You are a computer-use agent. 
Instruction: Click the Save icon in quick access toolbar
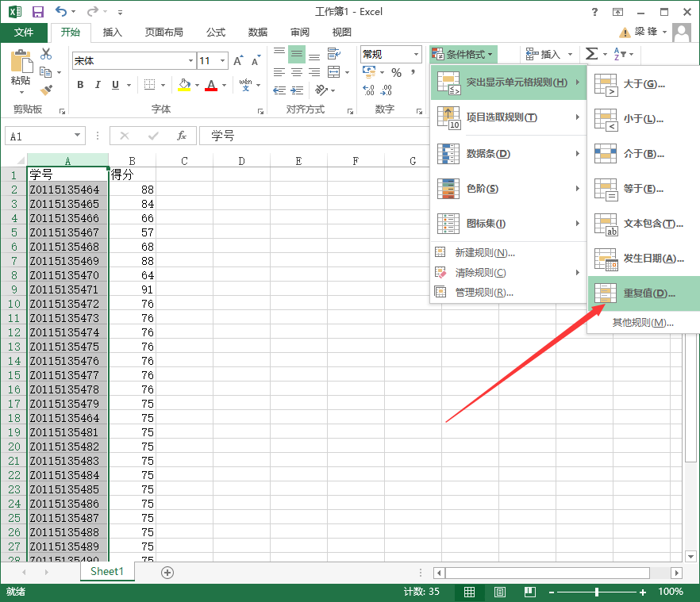click(x=38, y=12)
